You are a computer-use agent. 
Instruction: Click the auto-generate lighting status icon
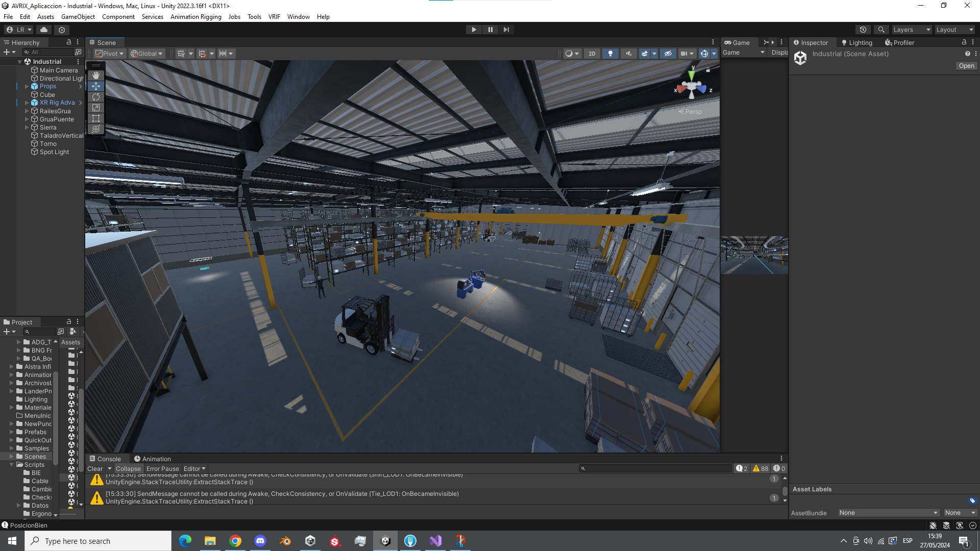(960, 525)
